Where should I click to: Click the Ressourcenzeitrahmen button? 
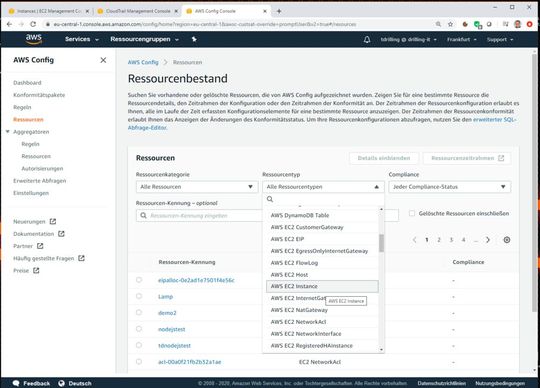467,158
